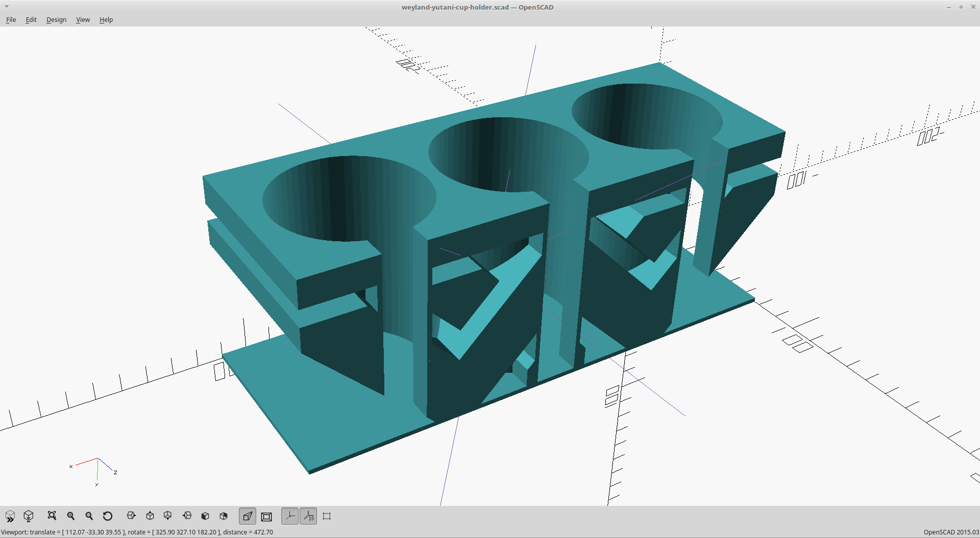Open the Edit menu

click(31, 19)
